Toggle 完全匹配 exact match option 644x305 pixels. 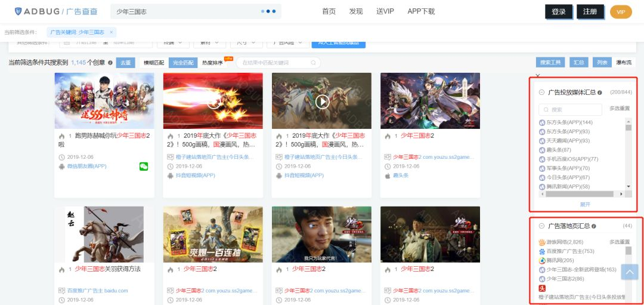click(x=183, y=63)
